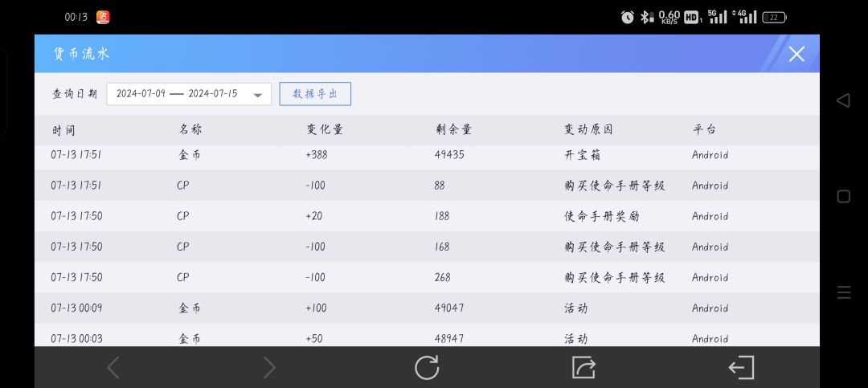Tap the share icon in bottom bar
The image size is (868, 388).
click(x=583, y=368)
